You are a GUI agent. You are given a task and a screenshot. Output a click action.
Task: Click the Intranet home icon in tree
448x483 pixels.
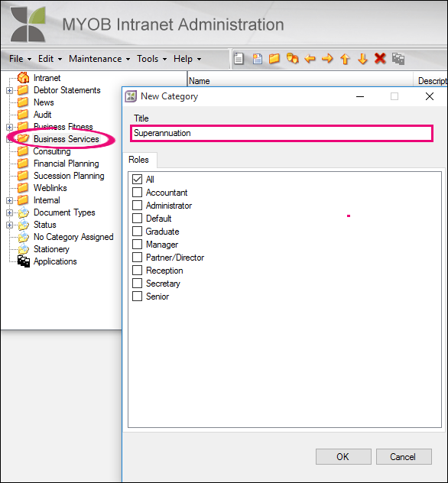(x=23, y=78)
